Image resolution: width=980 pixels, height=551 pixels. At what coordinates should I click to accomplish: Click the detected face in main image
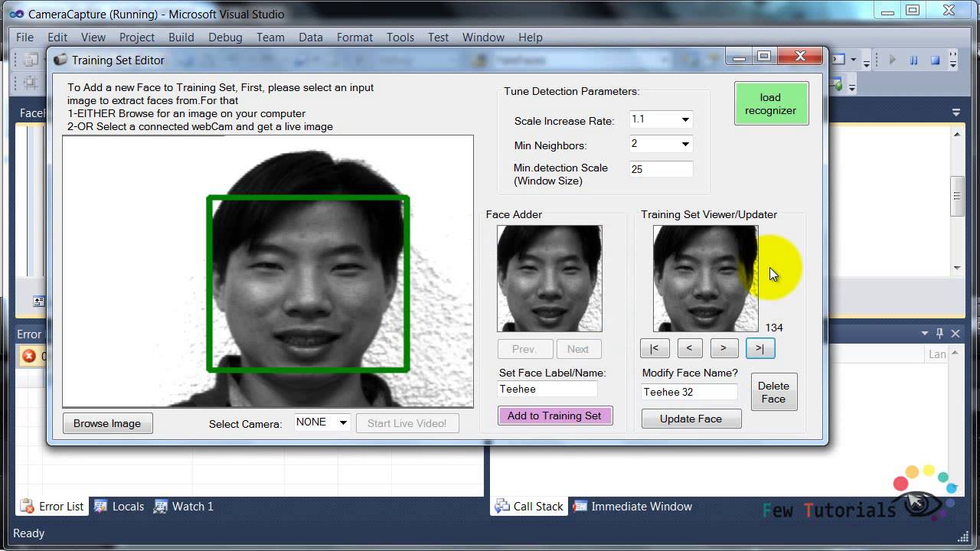[308, 283]
